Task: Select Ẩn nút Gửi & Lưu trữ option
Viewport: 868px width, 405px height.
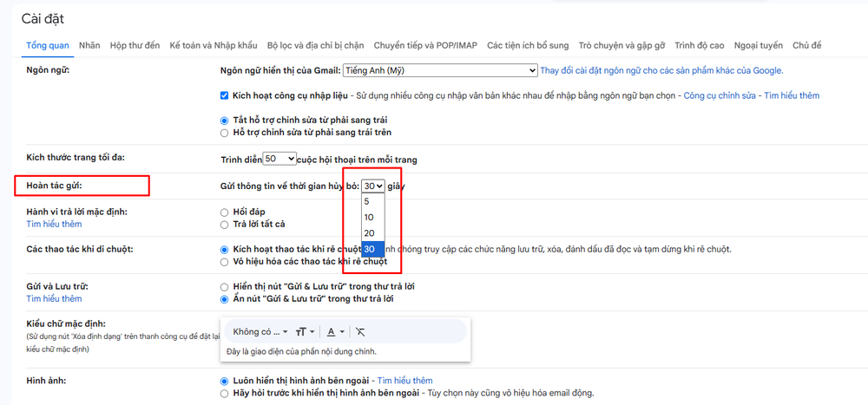Action: click(224, 299)
